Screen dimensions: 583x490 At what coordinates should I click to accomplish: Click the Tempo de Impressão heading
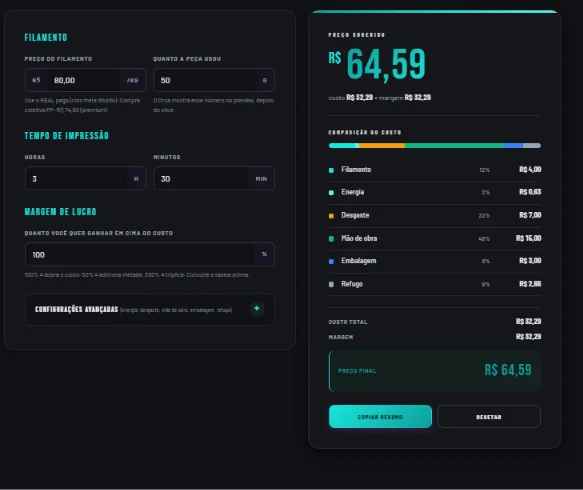pyautogui.click(x=67, y=136)
